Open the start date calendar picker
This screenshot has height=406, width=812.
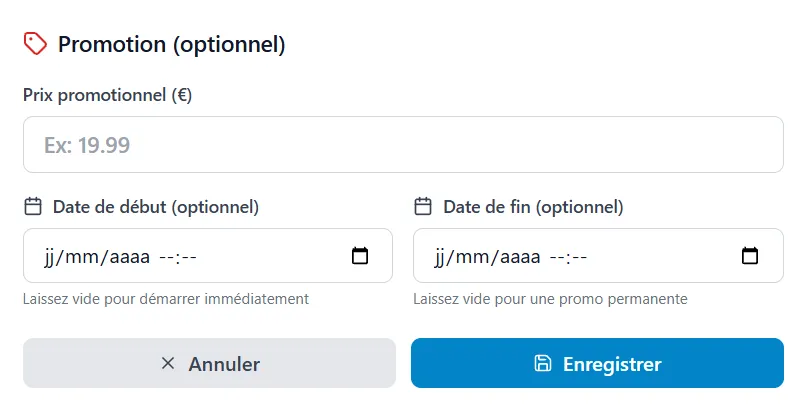tap(360, 256)
